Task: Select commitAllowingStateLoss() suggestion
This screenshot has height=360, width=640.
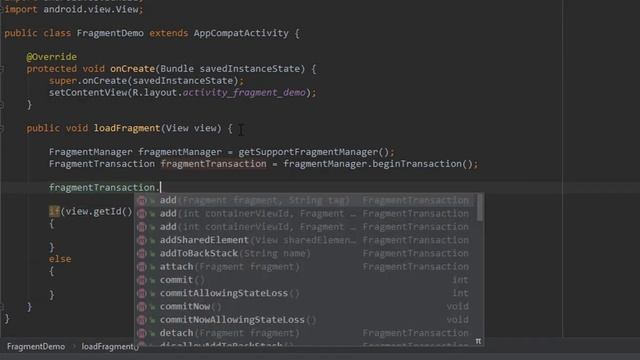Action: pos(305,293)
